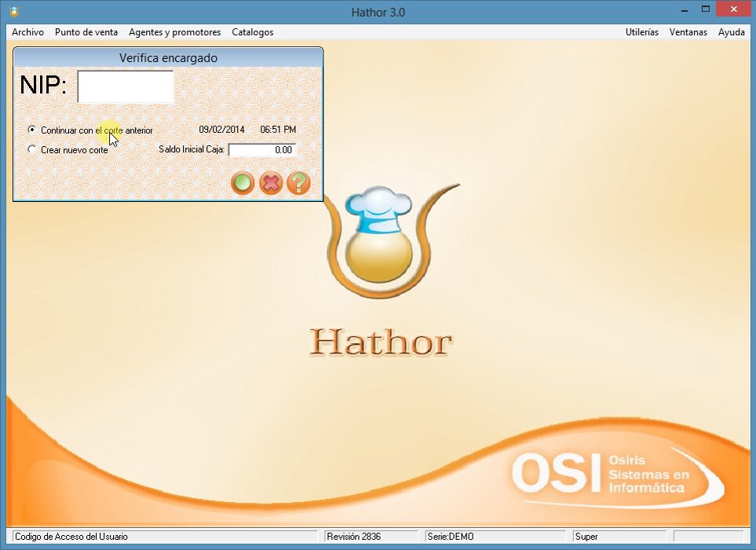Click the Saldo Inicial Caja field
Image resolution: width=756 pixels, height=550 pixels.
tap(261, 150)
